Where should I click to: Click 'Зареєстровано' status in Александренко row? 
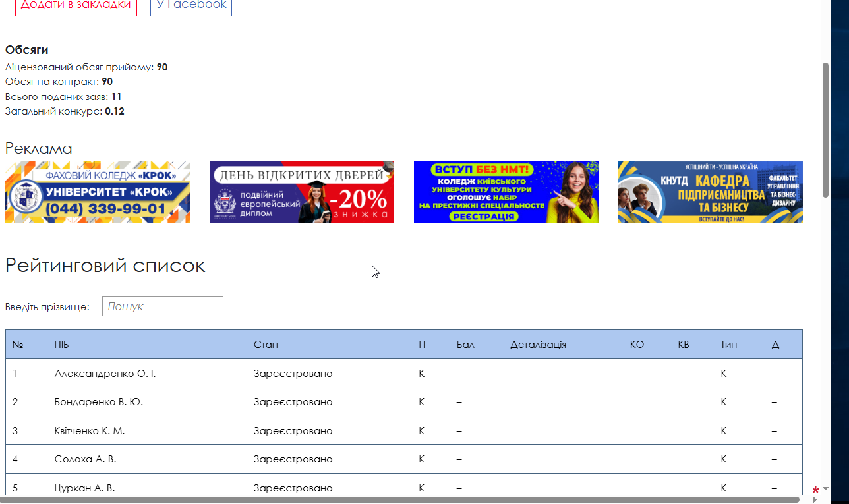pos(293,374)
